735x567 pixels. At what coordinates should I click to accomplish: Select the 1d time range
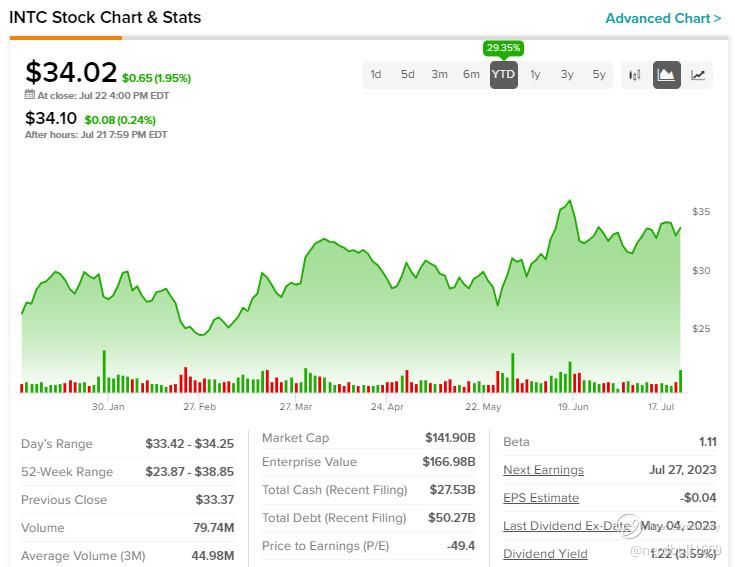(376, 75)
